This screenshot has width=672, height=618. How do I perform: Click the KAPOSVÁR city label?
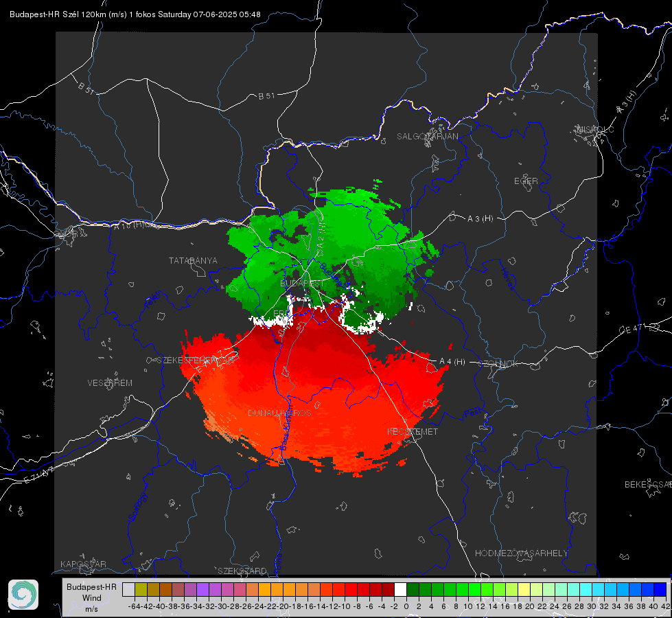(x=83, y=564)
